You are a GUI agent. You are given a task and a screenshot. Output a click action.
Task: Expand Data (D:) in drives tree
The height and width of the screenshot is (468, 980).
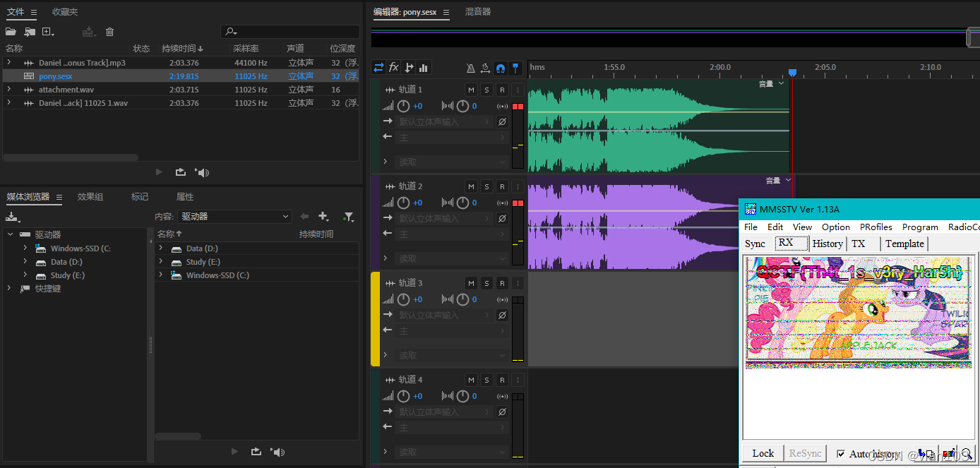click(25, 262)
